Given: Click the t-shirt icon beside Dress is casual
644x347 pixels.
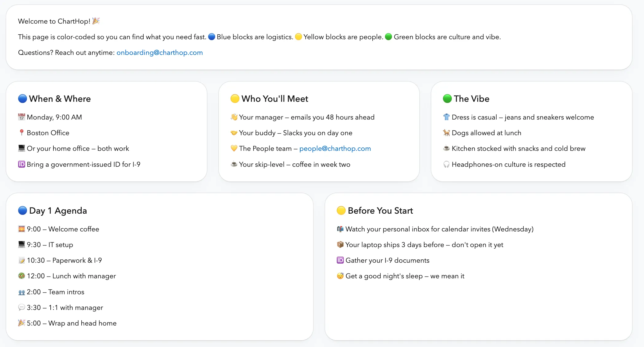Looking at the screenshot, I should (446, 117).
